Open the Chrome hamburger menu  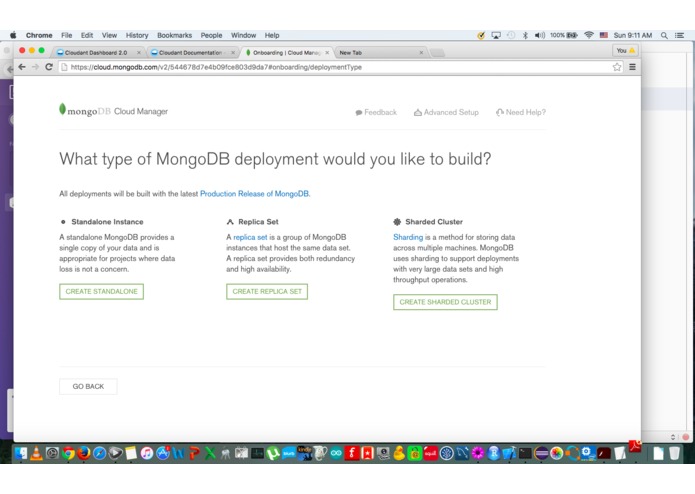tap(633, 67)
